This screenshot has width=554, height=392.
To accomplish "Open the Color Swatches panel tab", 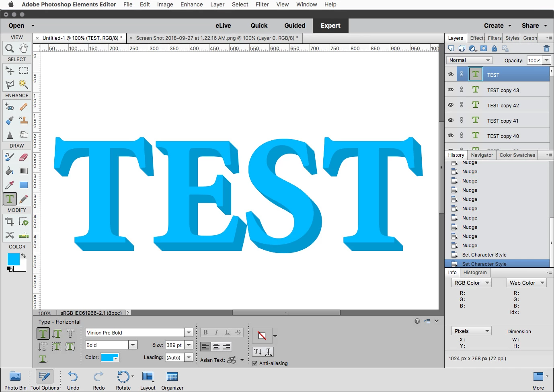I will point(517,155).
